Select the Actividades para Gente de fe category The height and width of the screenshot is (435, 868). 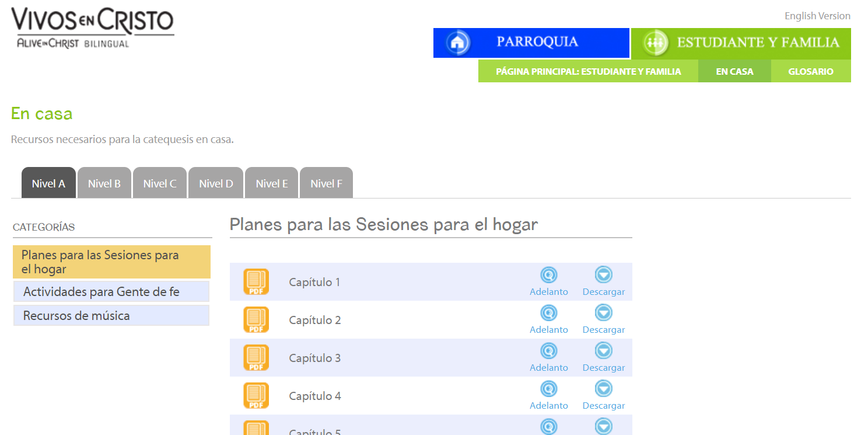(x=111, y=291)
